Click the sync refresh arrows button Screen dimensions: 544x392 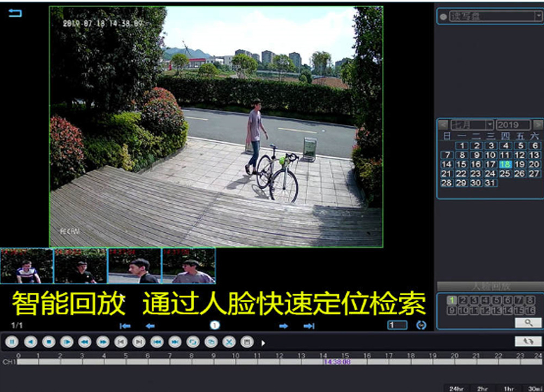click(x=528, y=341)
